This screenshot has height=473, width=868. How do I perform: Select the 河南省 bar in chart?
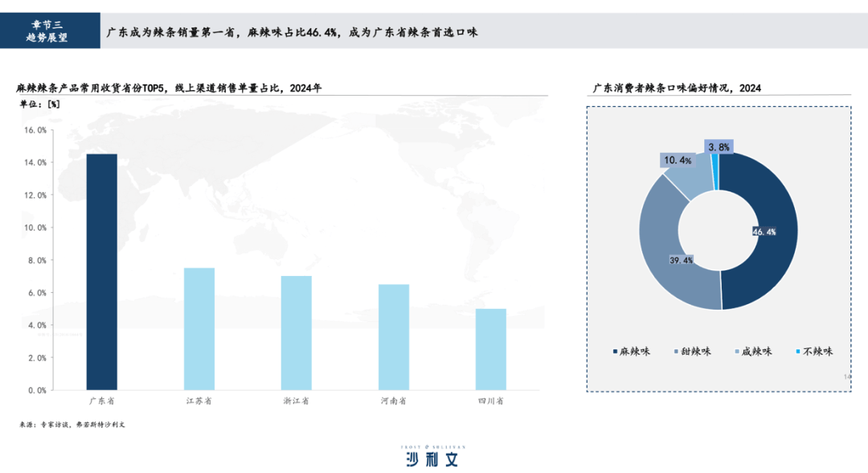tap(394, 337)
